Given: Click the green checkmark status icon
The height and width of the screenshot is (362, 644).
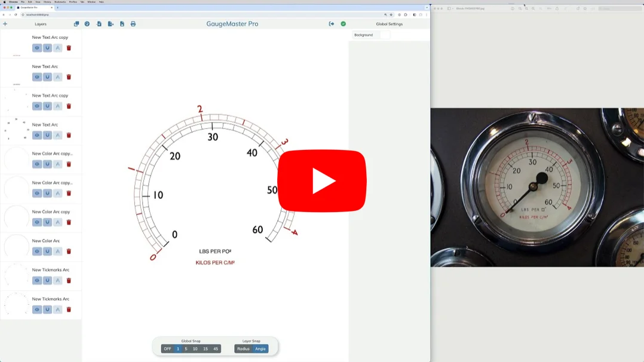Looking at the screenshot, I should click(344, 24).
